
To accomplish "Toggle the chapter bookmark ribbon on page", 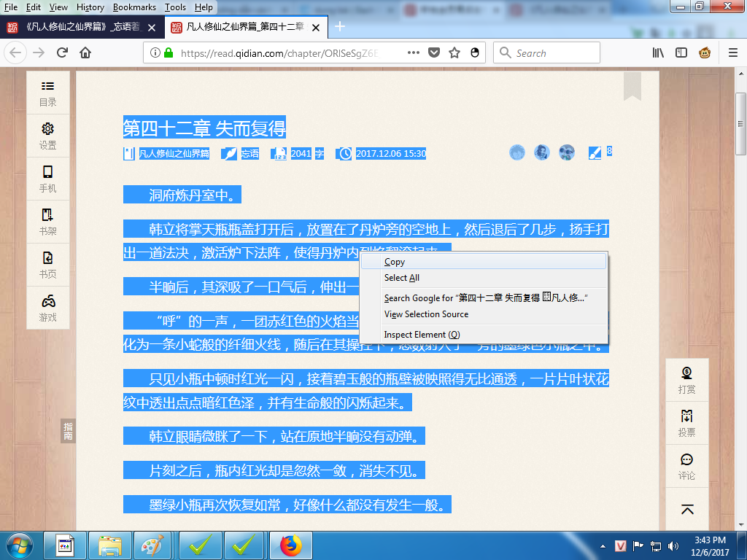I will [632, 86].
